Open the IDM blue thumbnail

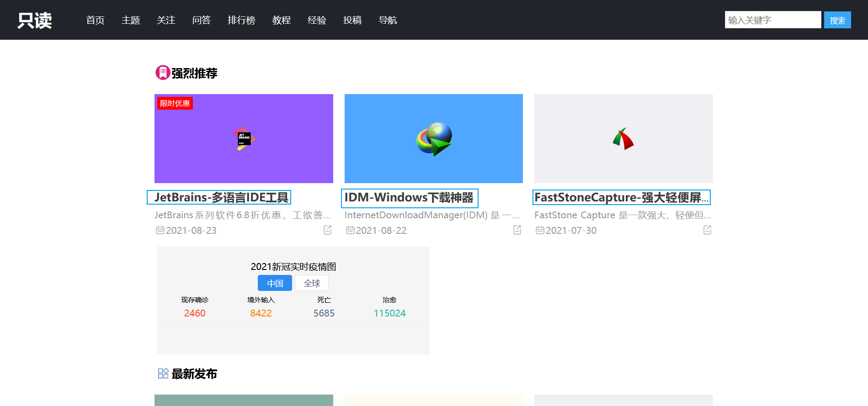tap(434, 138)
